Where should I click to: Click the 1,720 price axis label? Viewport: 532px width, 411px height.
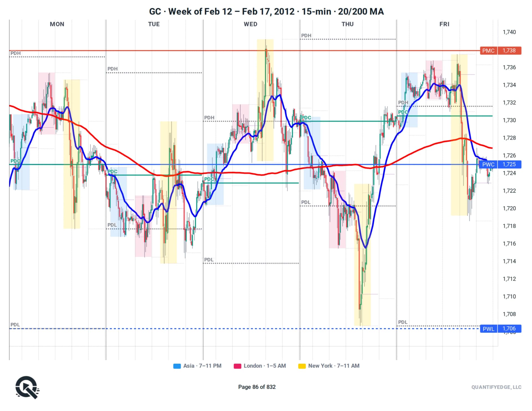(x=509, y=209)
